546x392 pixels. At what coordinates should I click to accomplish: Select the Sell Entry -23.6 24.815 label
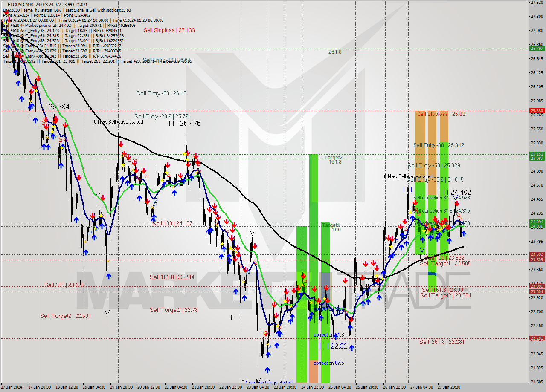435,180
